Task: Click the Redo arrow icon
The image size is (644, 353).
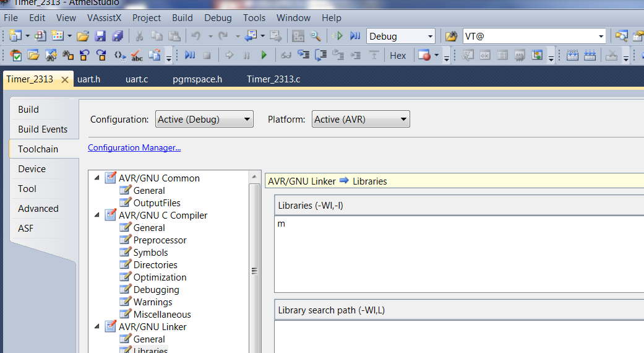Action: [x=223, y=36]
